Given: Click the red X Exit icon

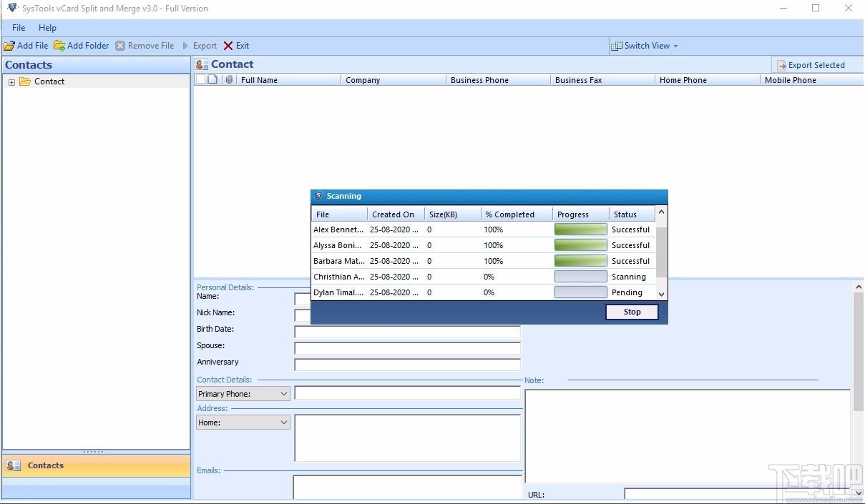Looking at the screenshot, I should (x=228, y=46).
